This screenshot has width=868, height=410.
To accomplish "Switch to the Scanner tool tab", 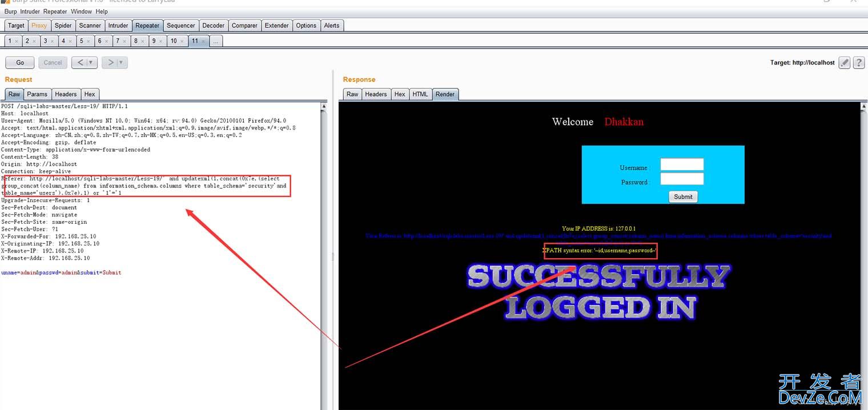I will 90,25.
